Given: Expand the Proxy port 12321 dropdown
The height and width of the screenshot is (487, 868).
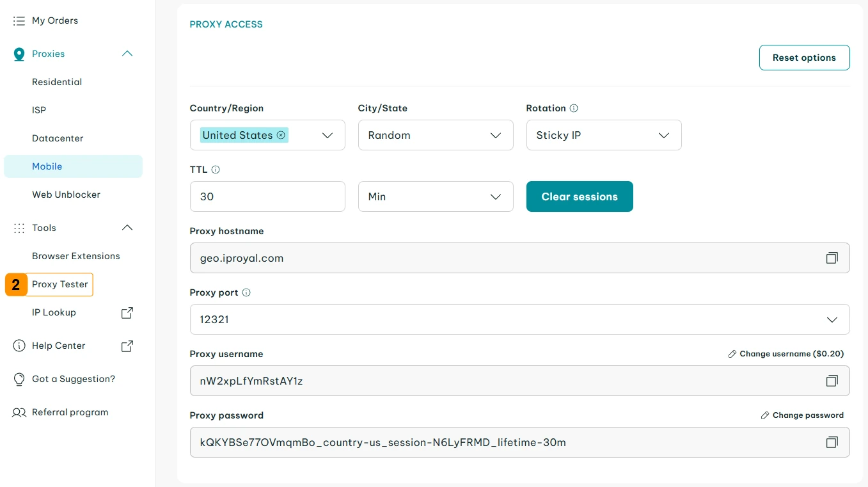Looking at the screenshot, I should tap(832, 319).
